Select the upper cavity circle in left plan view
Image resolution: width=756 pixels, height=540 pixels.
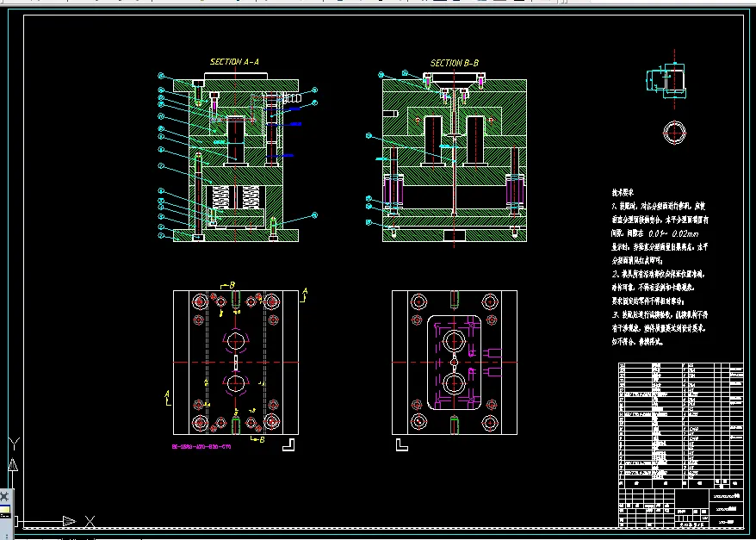click(236, 341)
